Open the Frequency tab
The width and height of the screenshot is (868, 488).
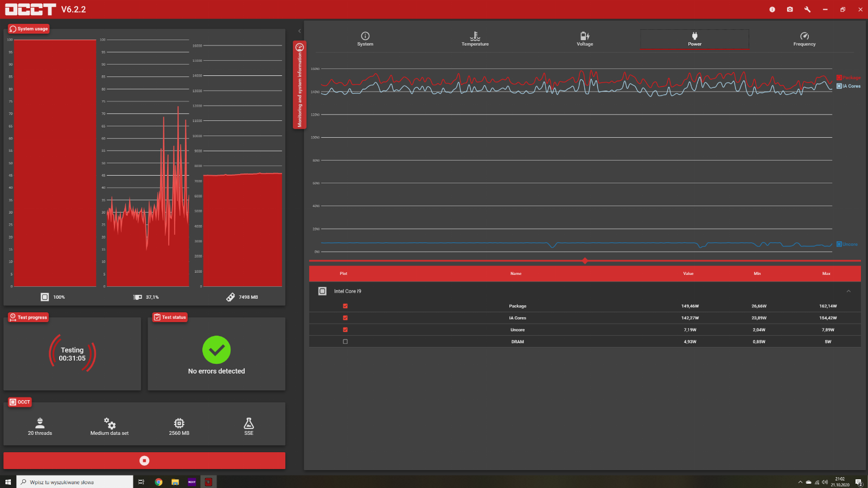(x=805, y=39)
